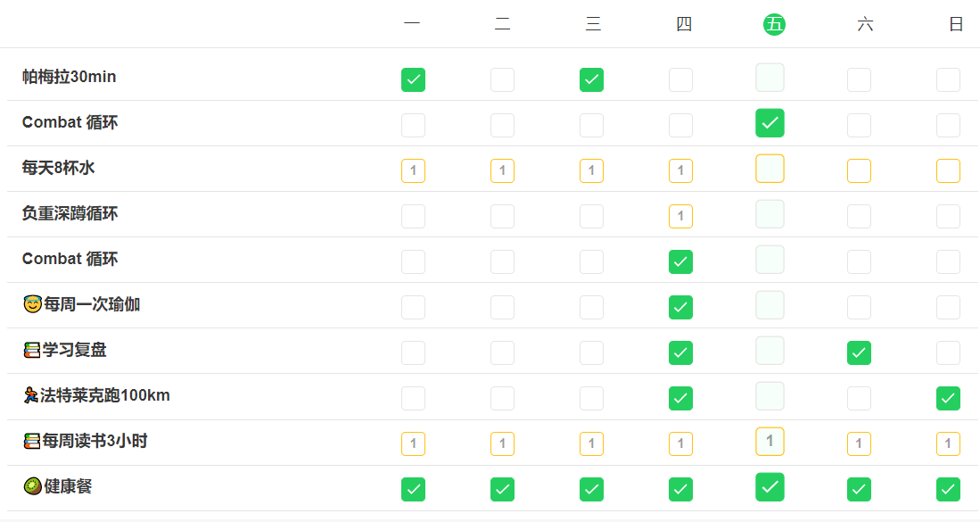This screenshot has height=522, width=980.
Task: Check Tuesday's 帕梅拉30min box
Action: pyautogui.click(x=502, y=79)
